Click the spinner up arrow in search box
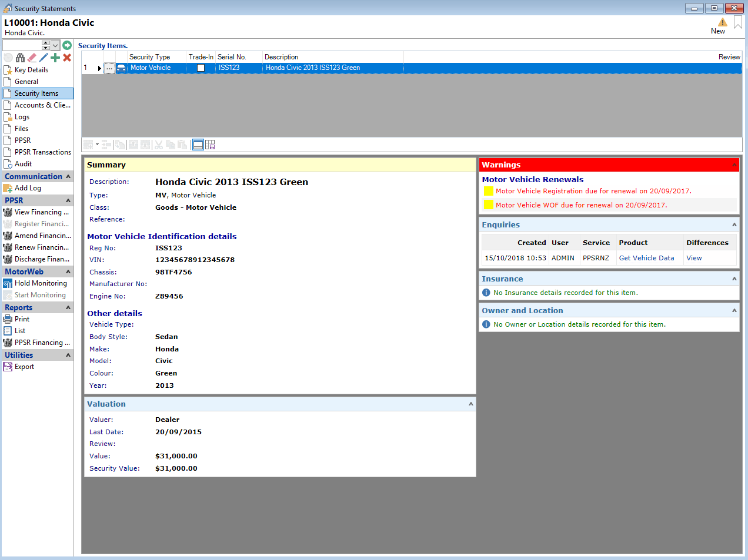Image resolution: width=748 pixels, height=560 pixels. (x=46, y=43)
